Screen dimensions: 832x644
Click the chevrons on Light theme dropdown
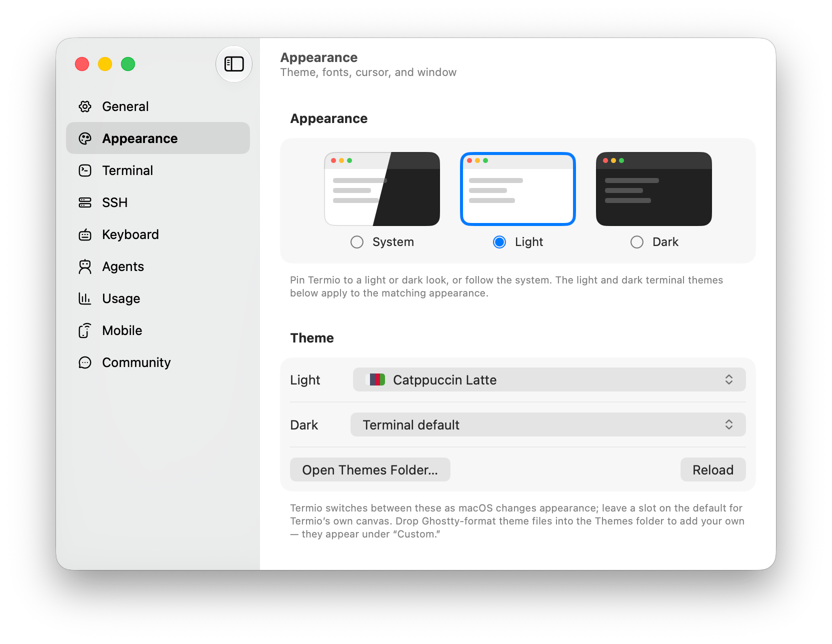(729, 380)
